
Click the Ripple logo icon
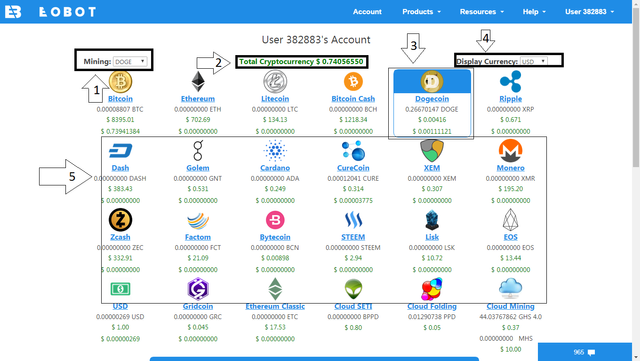click(511, 82)
